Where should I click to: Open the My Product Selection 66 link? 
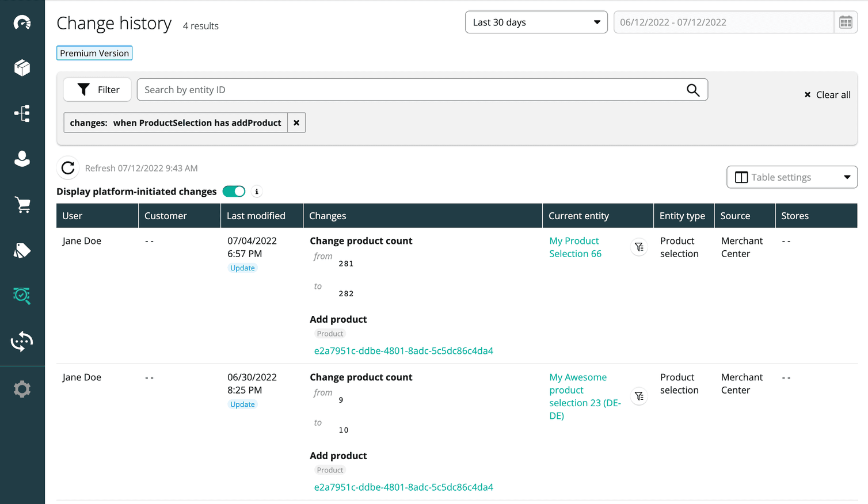(575, 247)
